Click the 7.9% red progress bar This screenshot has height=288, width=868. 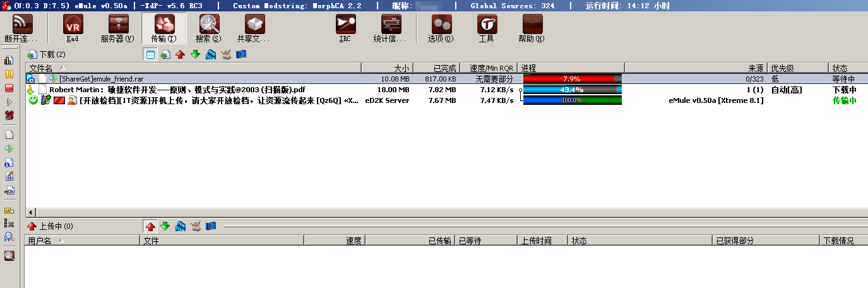pos(572,79)
